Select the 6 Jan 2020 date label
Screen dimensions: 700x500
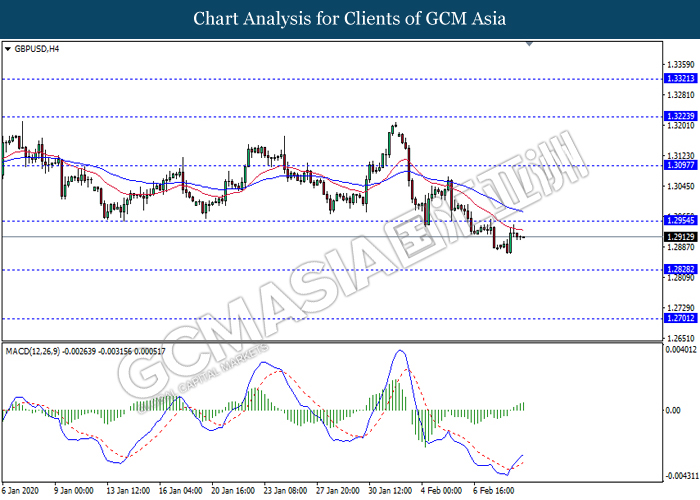tap(22, 491)
